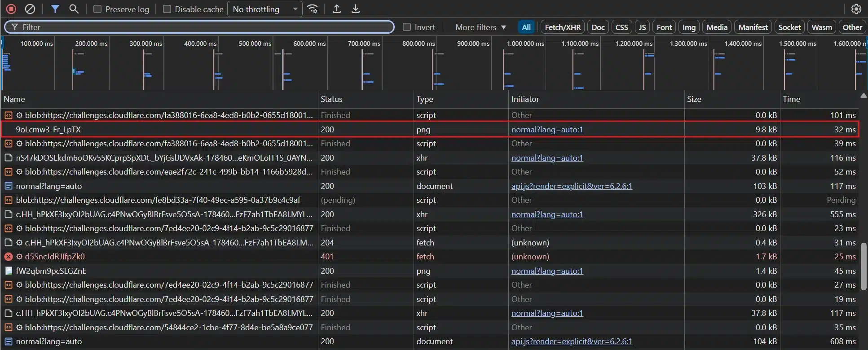Screen dimensions: 868x350
Task: Sort by Size column header
Action: (x=732, y=99)
